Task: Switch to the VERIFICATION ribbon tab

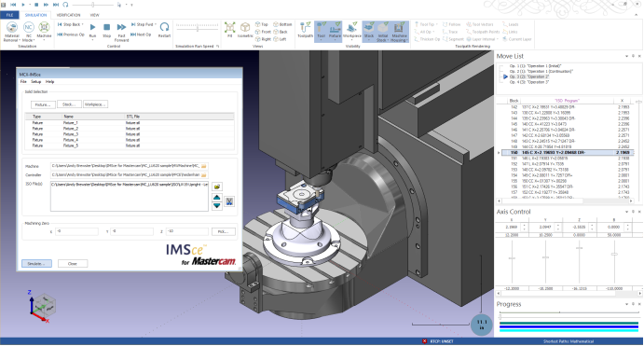Action: [x=68, y=15]
